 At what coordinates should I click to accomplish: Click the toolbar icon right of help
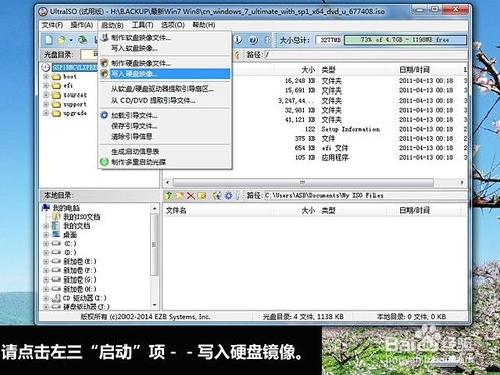click(x=267, y=40)
